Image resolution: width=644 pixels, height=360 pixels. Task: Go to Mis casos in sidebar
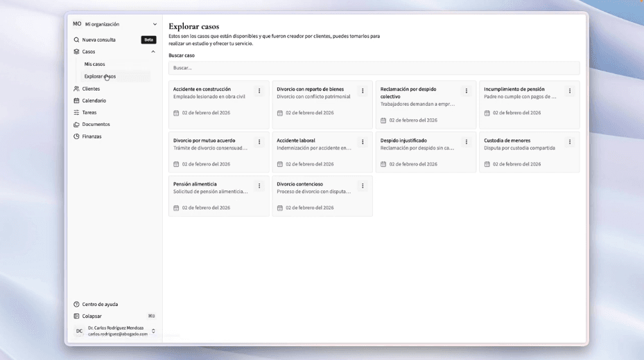[x=95, y=64]
